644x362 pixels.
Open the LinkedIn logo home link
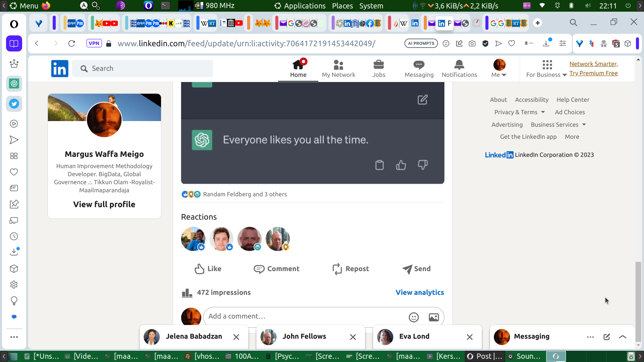pos(60,68)
